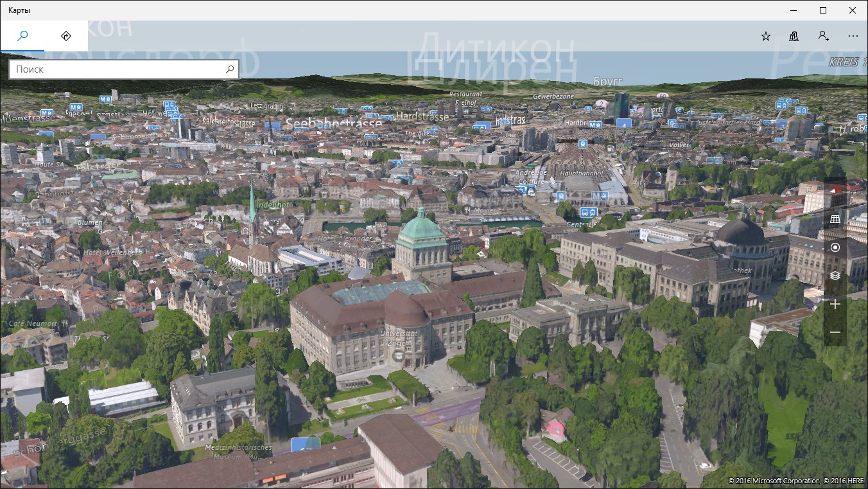Maximize the Карты window
This screenshot has height=489, width=868.
(x=823, y=10)
